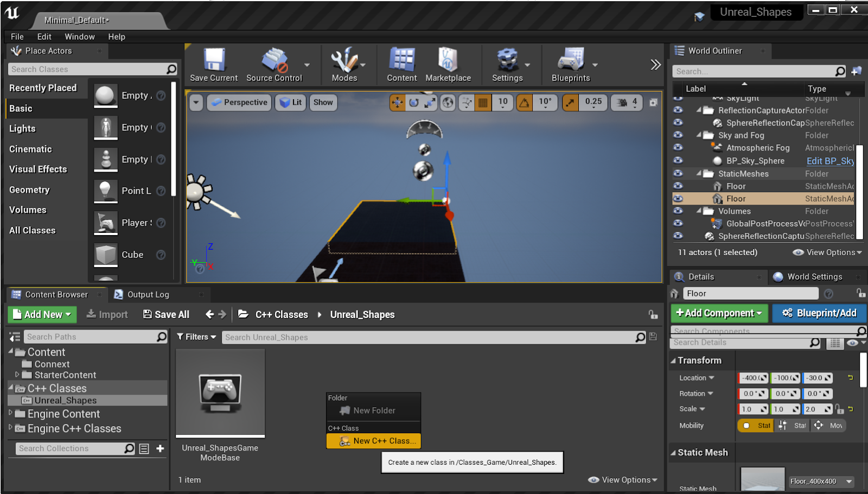Select the scale gizmo tool in the viewport

coord(430,102)
